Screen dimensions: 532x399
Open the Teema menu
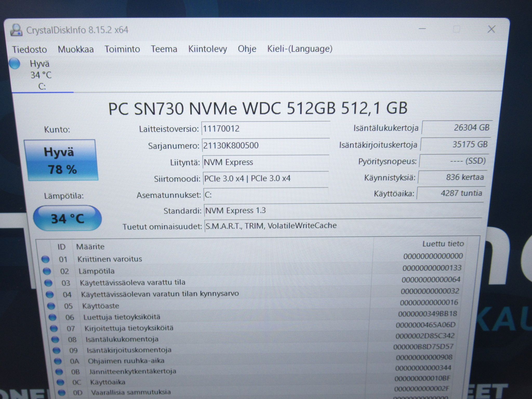(164, 49)
